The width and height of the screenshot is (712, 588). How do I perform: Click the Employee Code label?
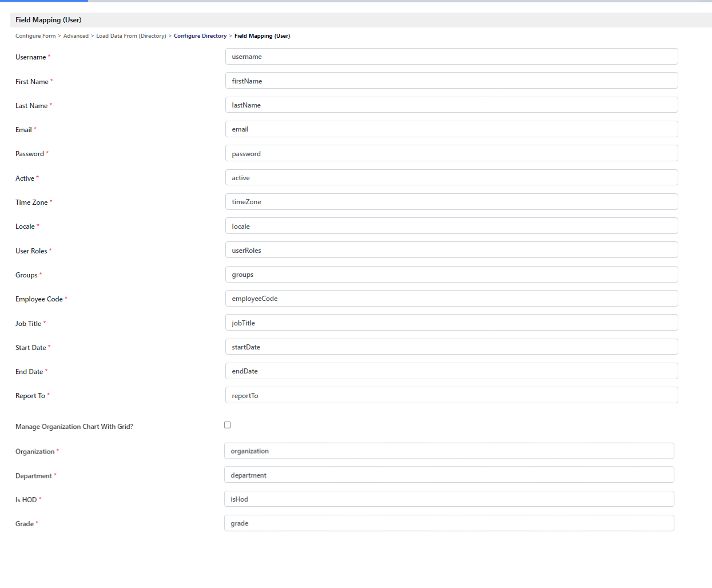coord(39,299)
